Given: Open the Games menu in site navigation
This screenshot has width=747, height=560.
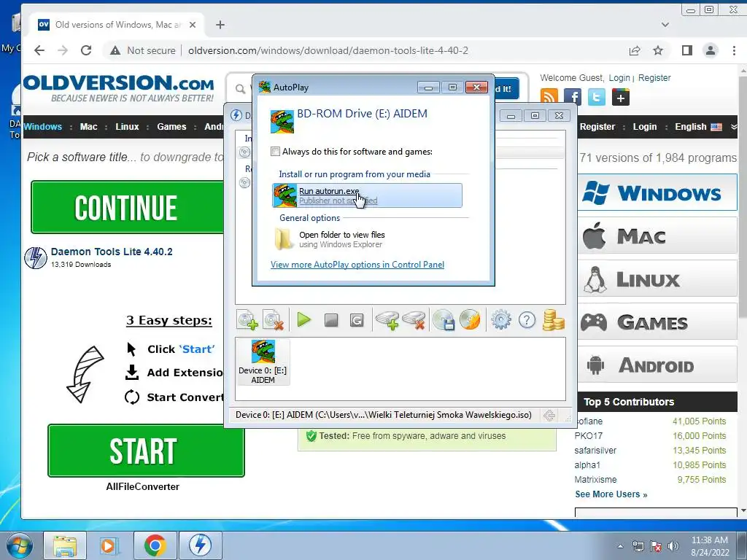Looking at the screenshot, I should click(171, 127).
